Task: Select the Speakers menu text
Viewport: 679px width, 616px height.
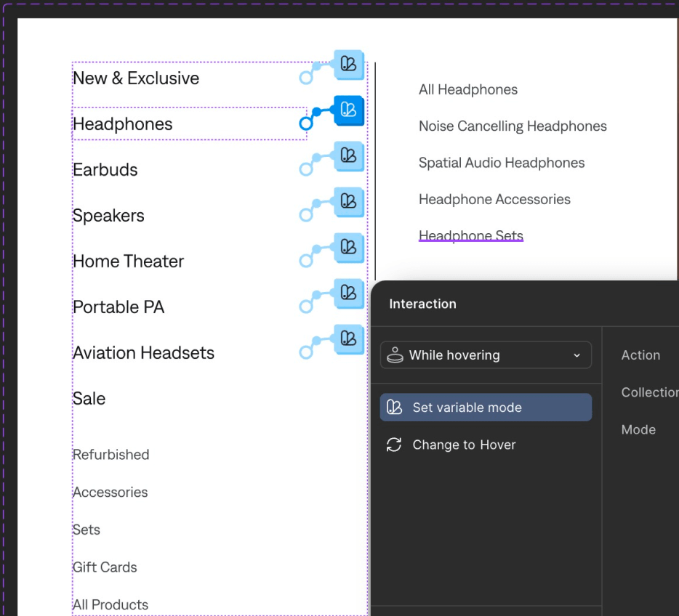Action: click(108, 216)
